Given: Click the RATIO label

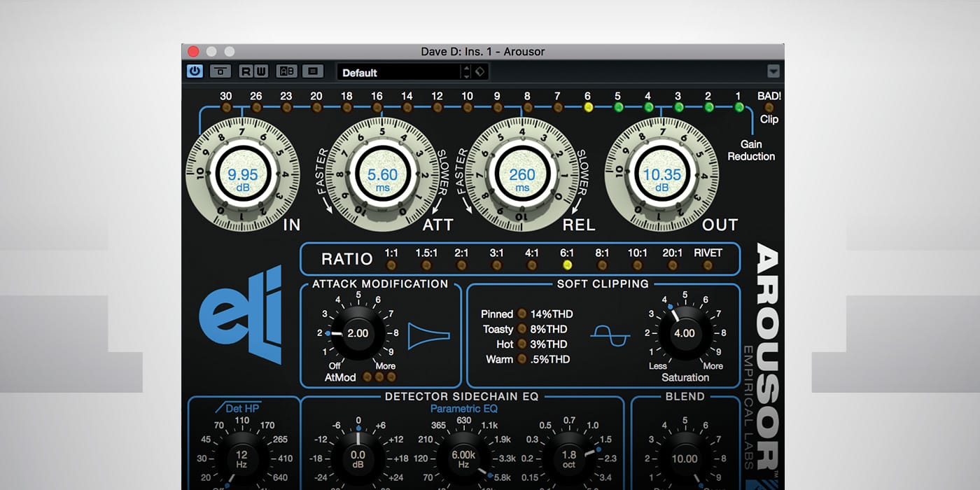Looking at the screenshot, I should point(346,259).
